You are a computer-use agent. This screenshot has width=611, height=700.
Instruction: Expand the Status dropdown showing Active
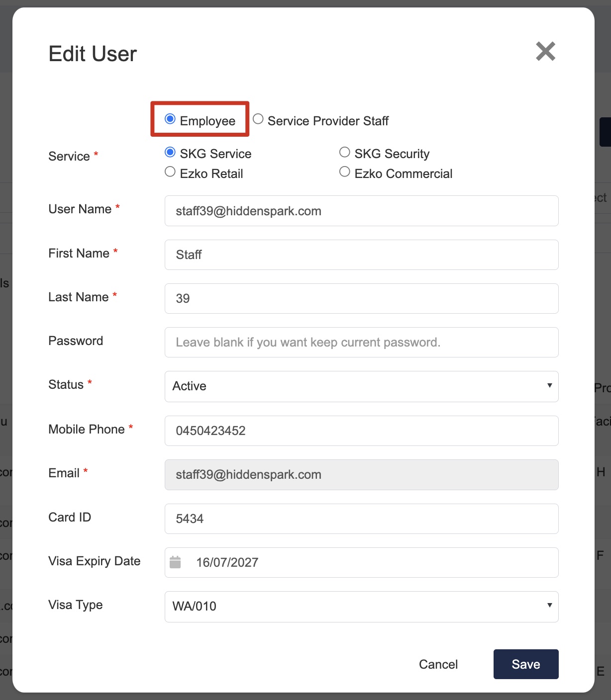click(x=362, y=386)
